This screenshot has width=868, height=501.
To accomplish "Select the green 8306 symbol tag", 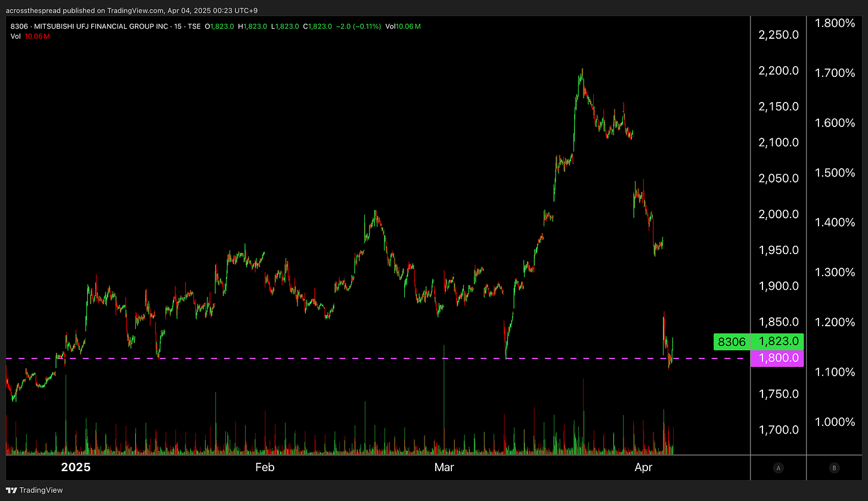I will 731,342.
